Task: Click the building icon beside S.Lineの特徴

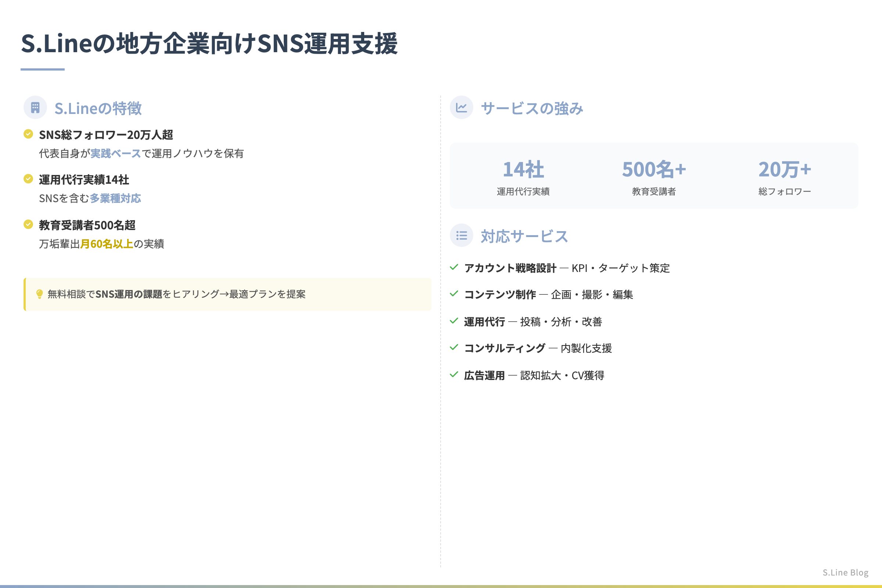Action: (35, 108)
